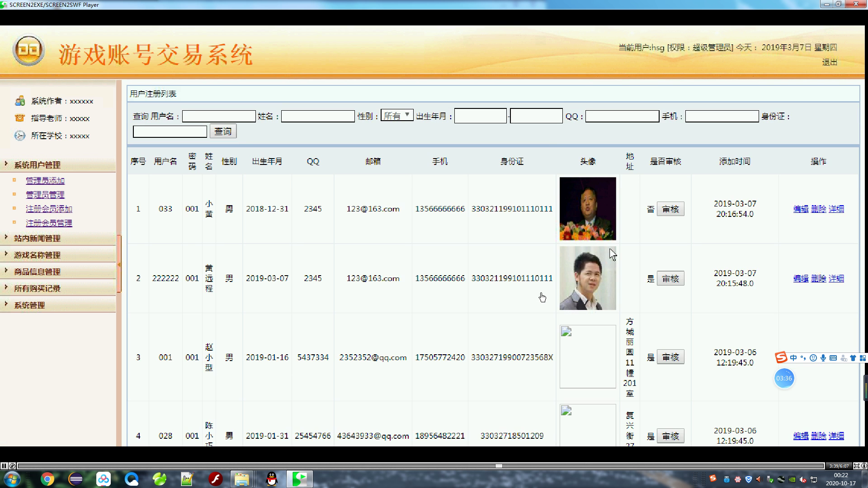Open 管理员管理 link

point(45,195)
